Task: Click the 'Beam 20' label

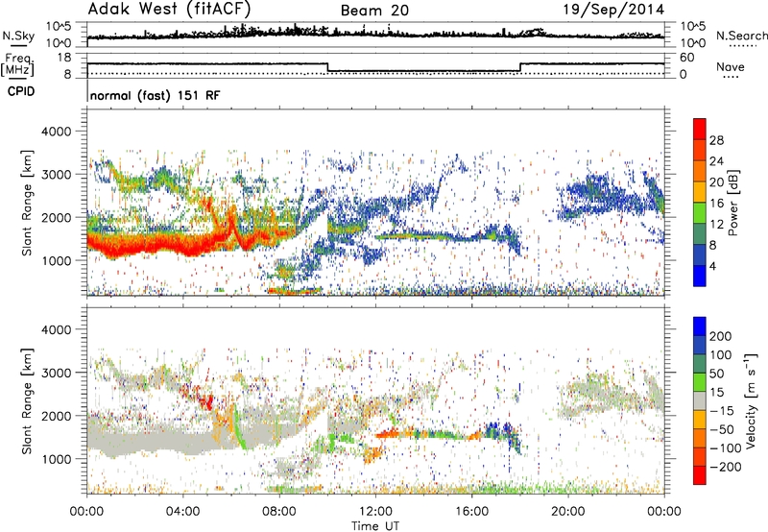Action: click(x=374, y=11)
